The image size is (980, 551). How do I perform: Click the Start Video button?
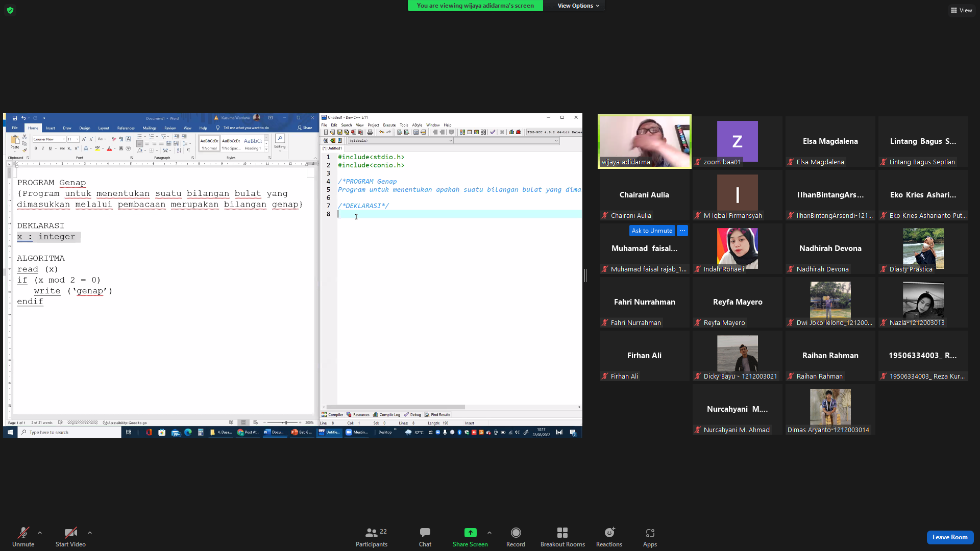[x=70, y=537]
